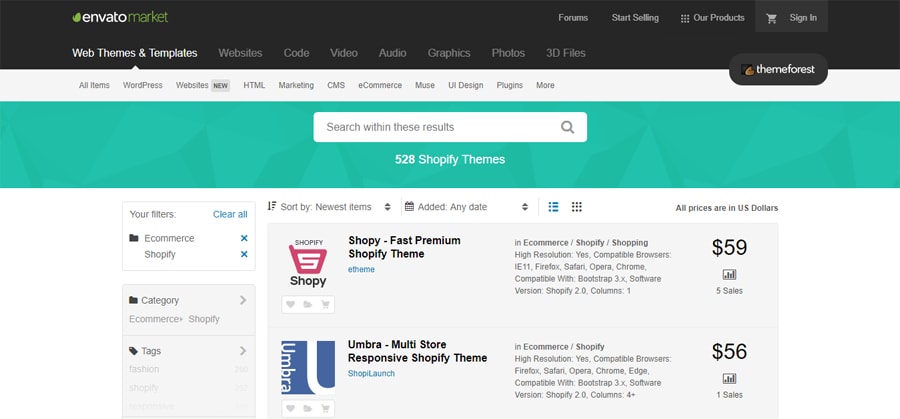
Task: Click Start Selling link
Action: click(635, 18)
